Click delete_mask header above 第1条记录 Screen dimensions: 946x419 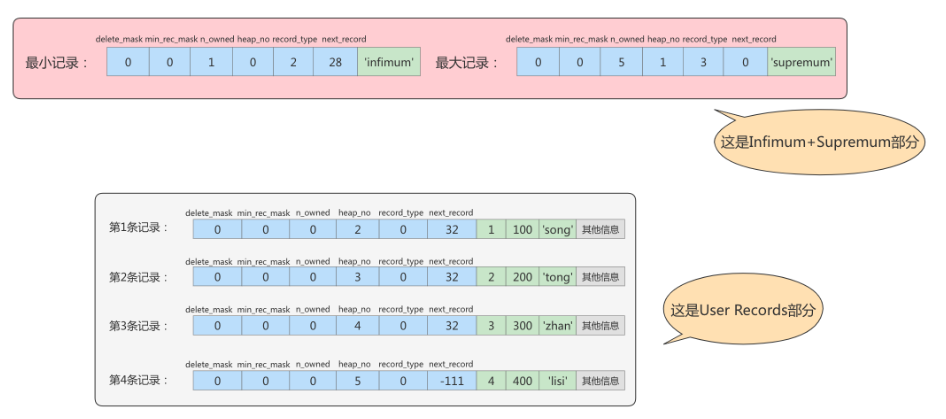(209, 213)
